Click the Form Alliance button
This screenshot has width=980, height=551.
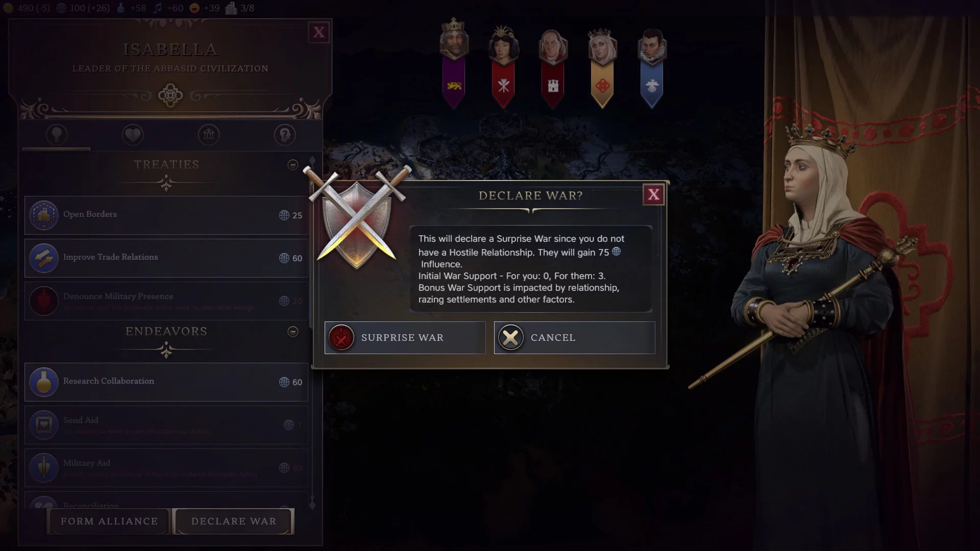pos(109,521)
